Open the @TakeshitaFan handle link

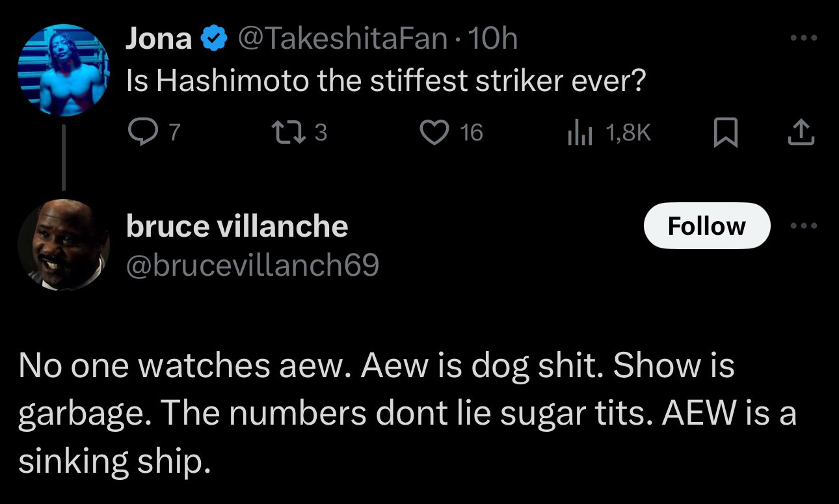[343, 40]
